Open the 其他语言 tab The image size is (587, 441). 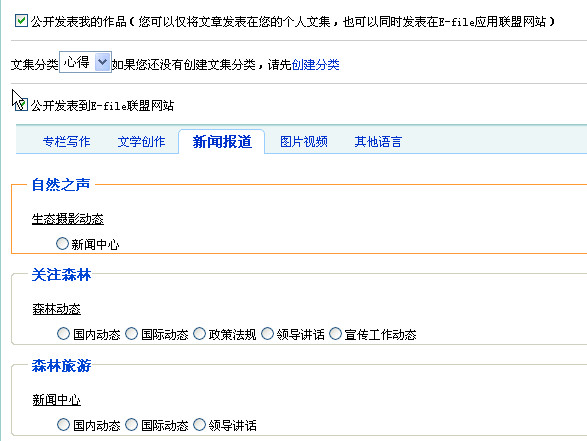(378, 142)
